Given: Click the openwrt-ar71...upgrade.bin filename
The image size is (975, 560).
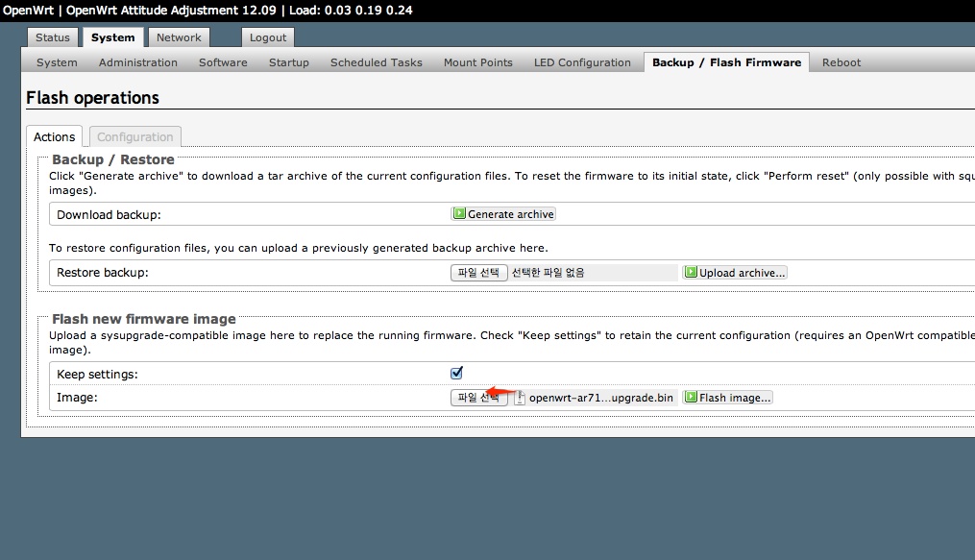Looking at the screenshot, I should [x=600, y=398].
